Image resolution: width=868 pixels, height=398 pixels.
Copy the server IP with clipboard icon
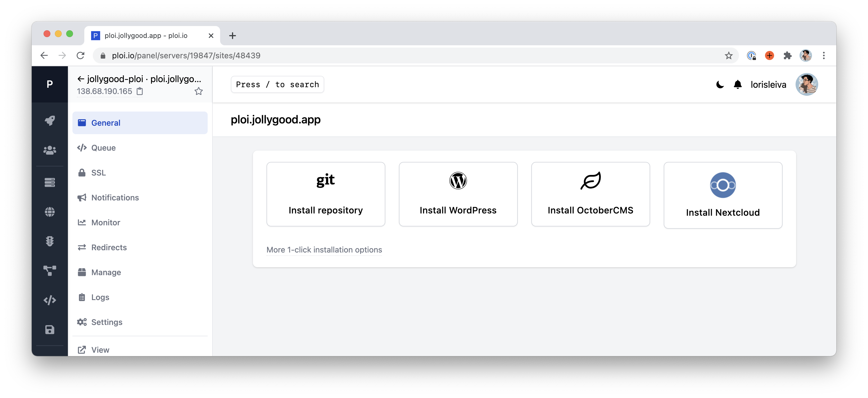click(140, 91)
